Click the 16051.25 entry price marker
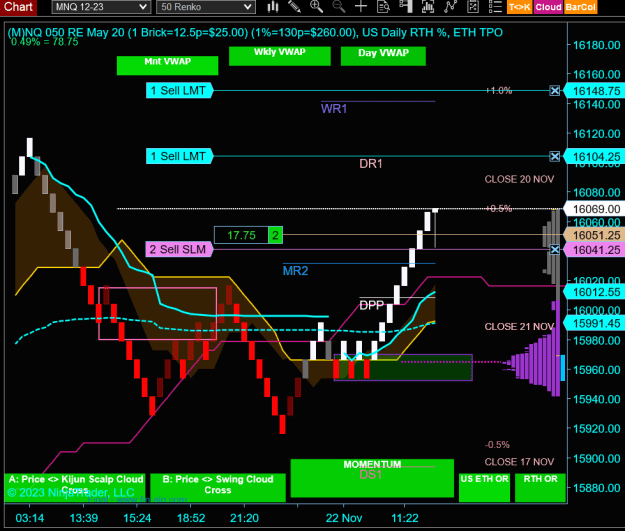Image resolution: width=625 pixels, height=531 pixels. pyautogui.click(x=595, y=235)
